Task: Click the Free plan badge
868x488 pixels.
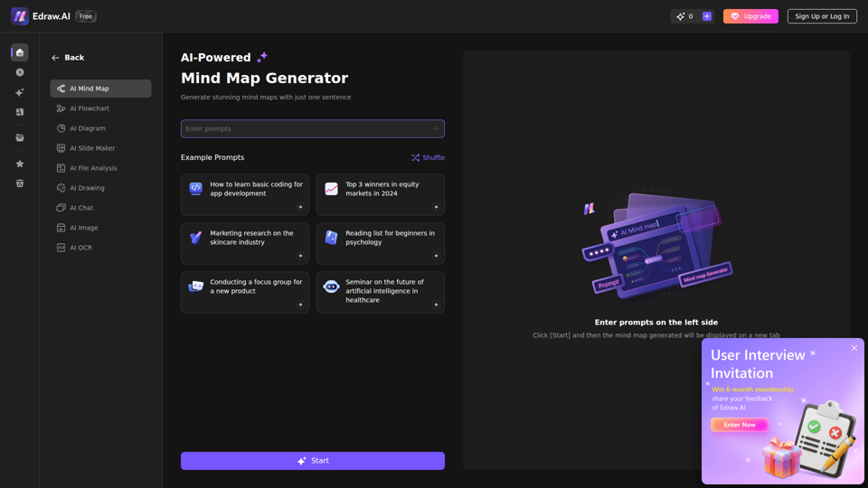Action: pos(86,16)
